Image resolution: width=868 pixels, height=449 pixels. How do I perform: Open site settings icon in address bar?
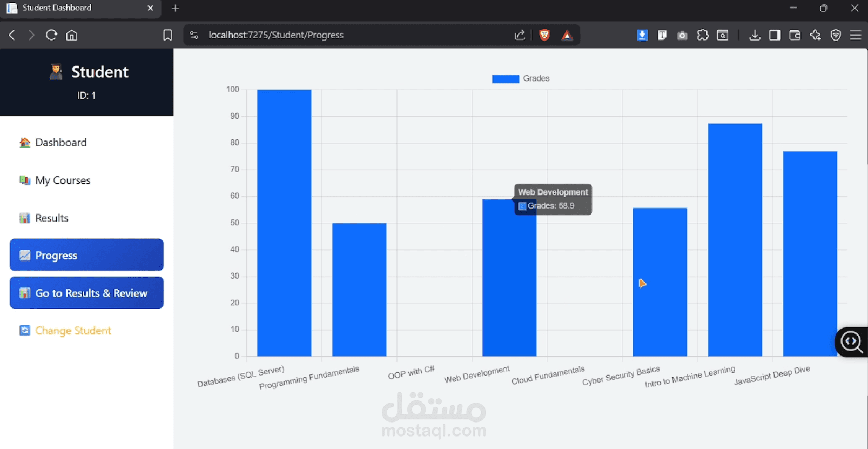tap(194, 35)
